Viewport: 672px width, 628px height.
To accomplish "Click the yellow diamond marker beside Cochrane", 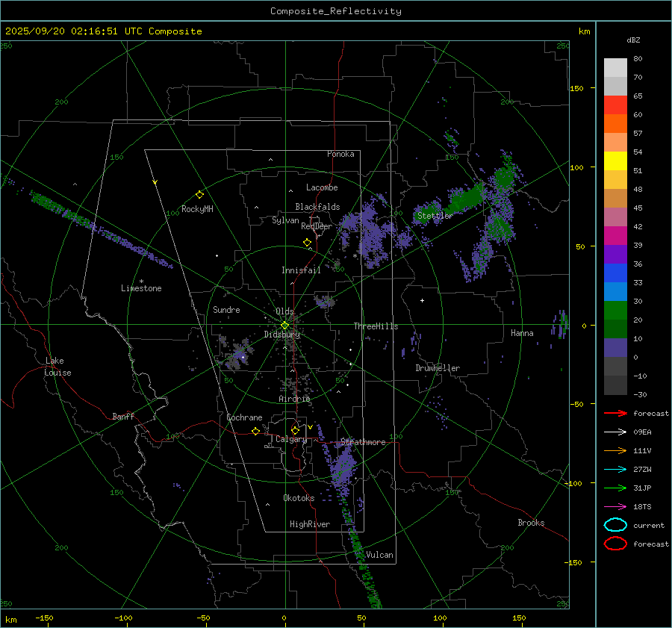I will (x=256, y=432).
